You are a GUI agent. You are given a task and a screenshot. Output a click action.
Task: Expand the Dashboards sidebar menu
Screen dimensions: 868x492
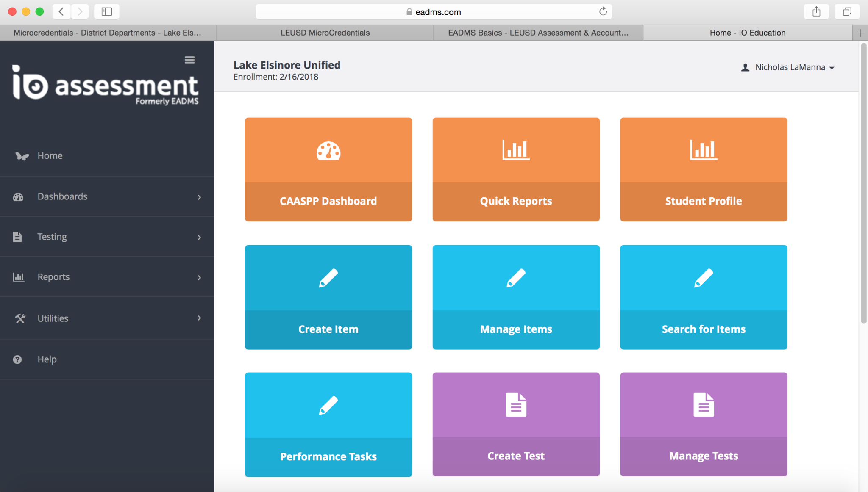tap(199, 197)
